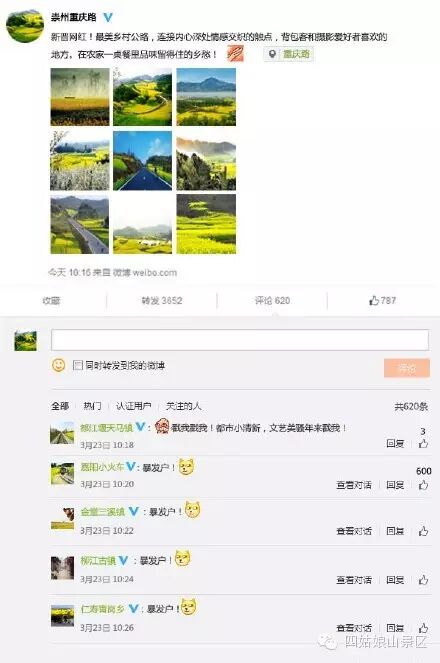
Task: Open 转发 3652 repost section
Action: (x=162, y=300)
